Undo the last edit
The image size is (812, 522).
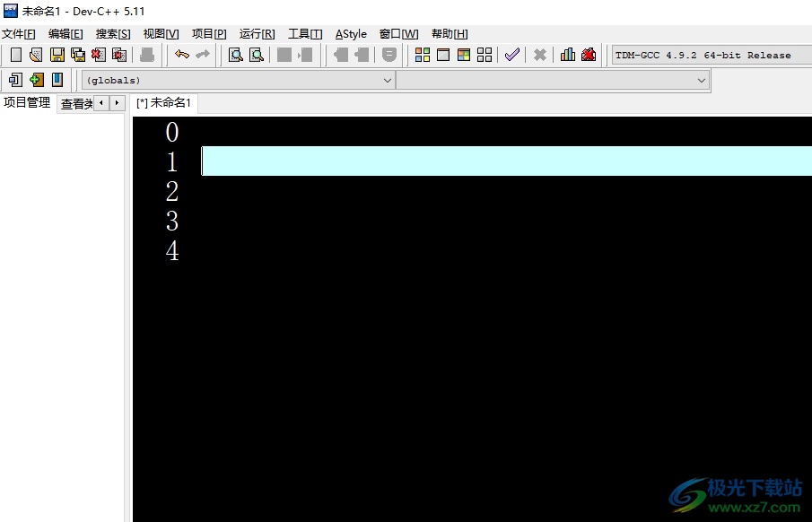182,55
